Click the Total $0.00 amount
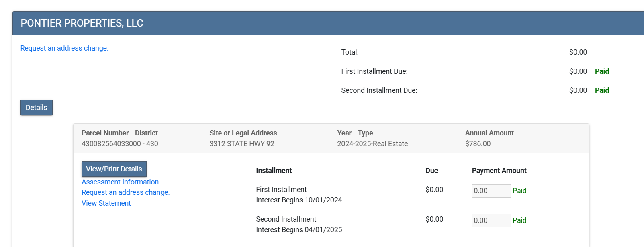This screenshot has width=644, height=247. (x=578, y=52)
